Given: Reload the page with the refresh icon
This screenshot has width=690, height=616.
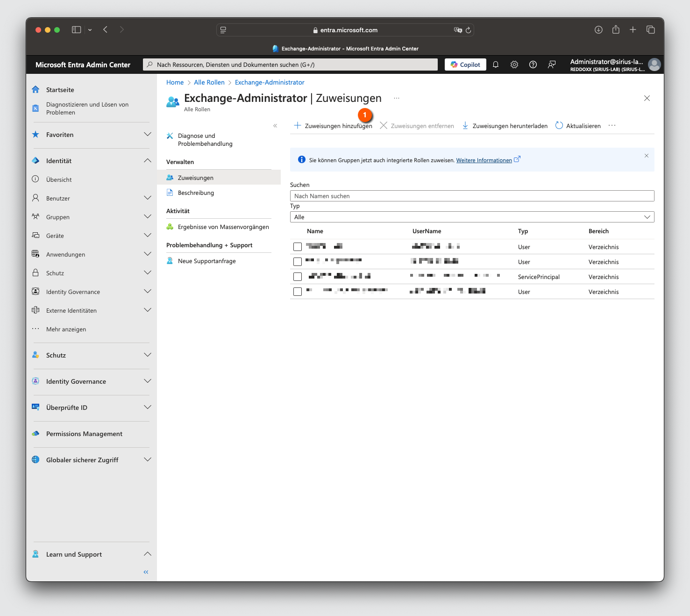Looking at the screenshot, I should pyautogui.click(x=468, y=30).
